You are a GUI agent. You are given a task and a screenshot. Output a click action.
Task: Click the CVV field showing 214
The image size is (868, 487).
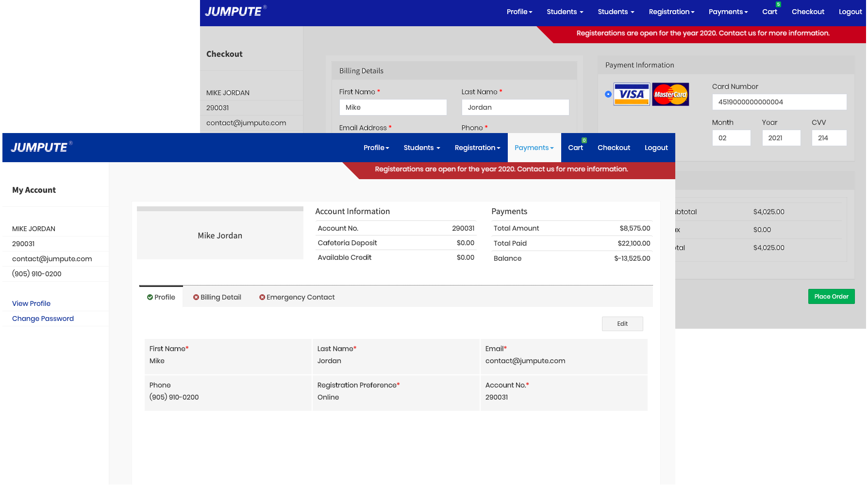(x=829, y=138)
